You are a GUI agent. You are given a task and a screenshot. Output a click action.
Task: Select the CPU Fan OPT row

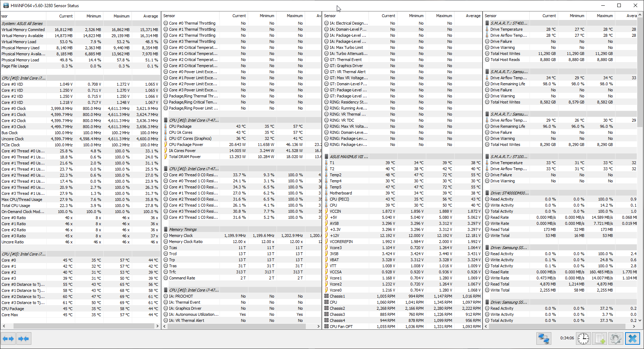341,327
